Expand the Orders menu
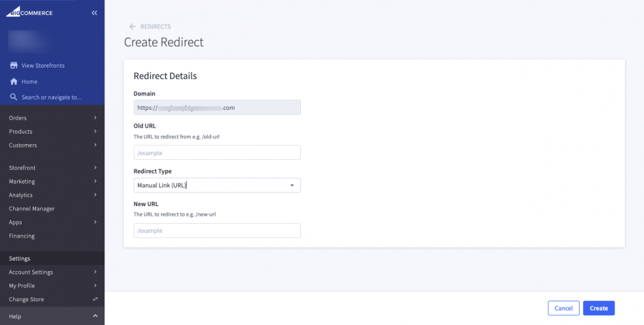 tap(52, 118)
